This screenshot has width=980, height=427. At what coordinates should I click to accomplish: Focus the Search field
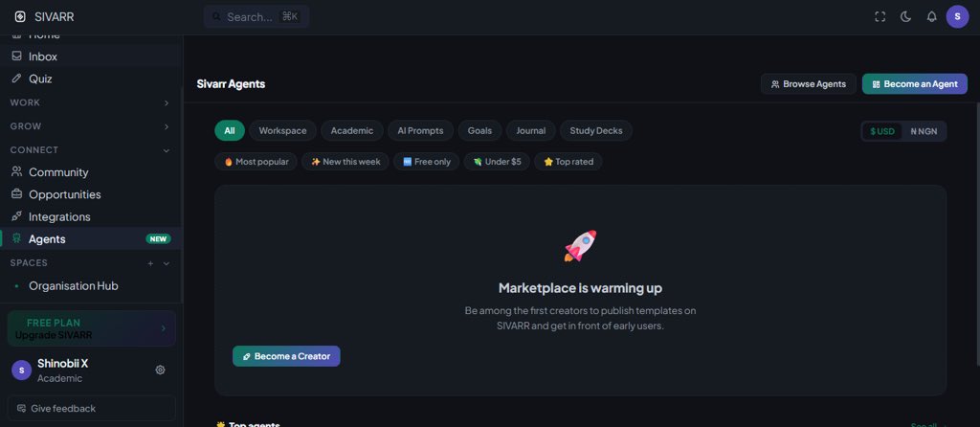point(256,17)
